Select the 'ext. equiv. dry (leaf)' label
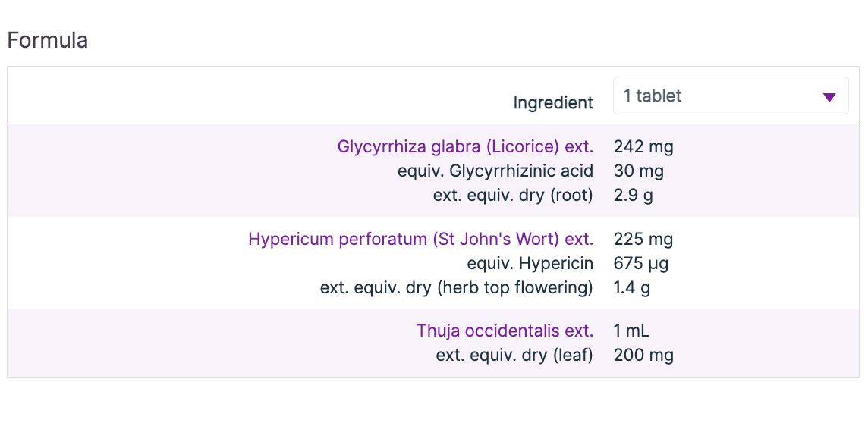 tap(514, 355)
